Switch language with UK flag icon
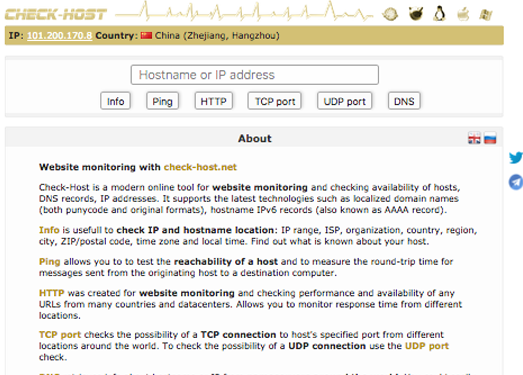 click(x=474, y=138)
